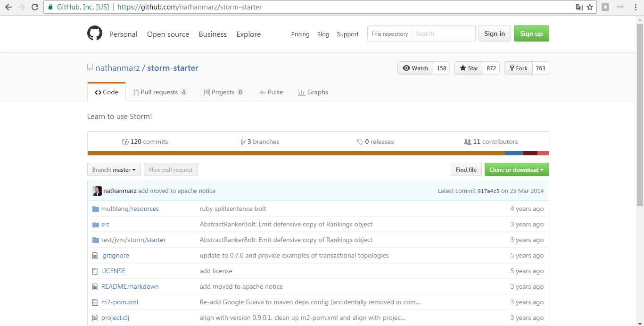Open the Pulse tab
Image resolution: width=644 pixels, height=326 pixels.
point(271,92)
